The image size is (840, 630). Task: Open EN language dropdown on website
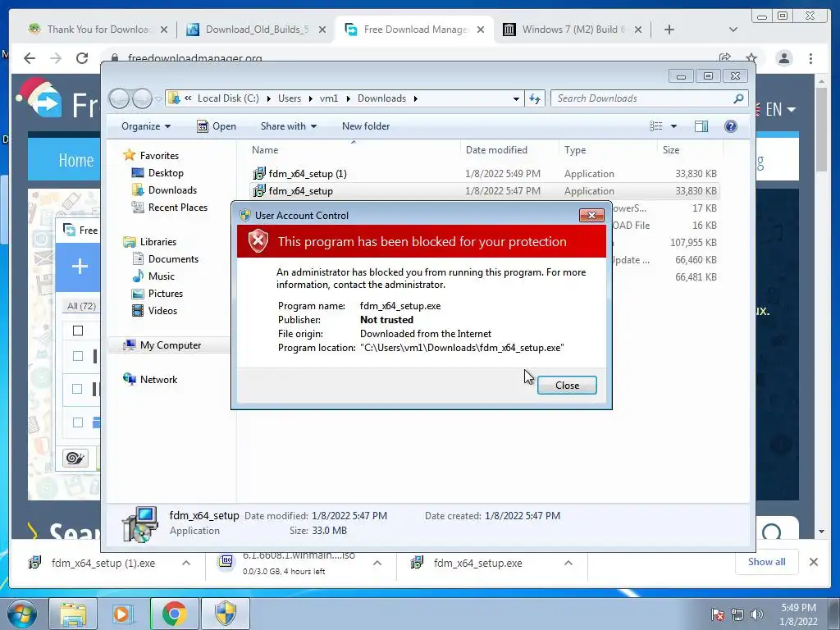coord(780,110)
